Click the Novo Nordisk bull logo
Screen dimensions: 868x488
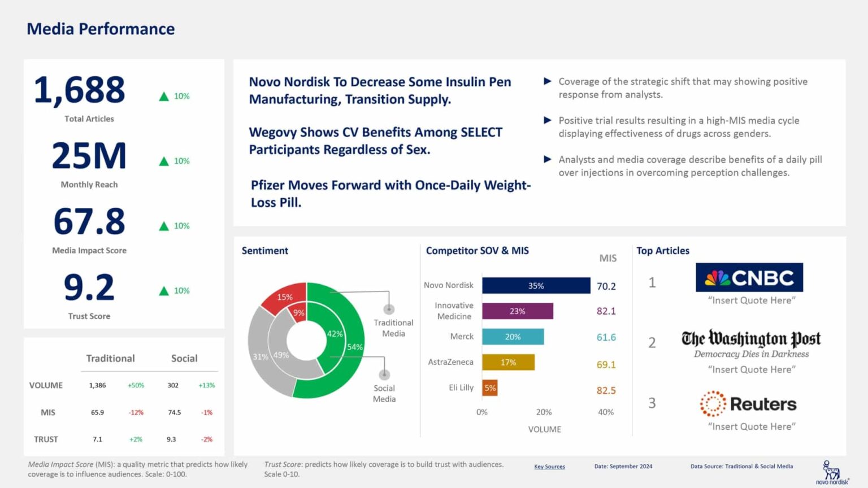pos(831,472)
